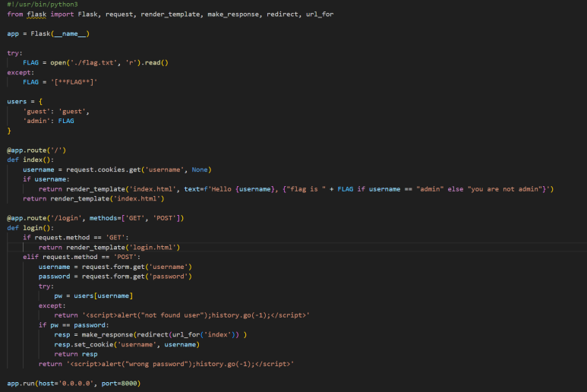Click the first 'try:' keyword near top
Image resolution: width=587 pixels, height=392 pixels.
[x=14, y=53]
